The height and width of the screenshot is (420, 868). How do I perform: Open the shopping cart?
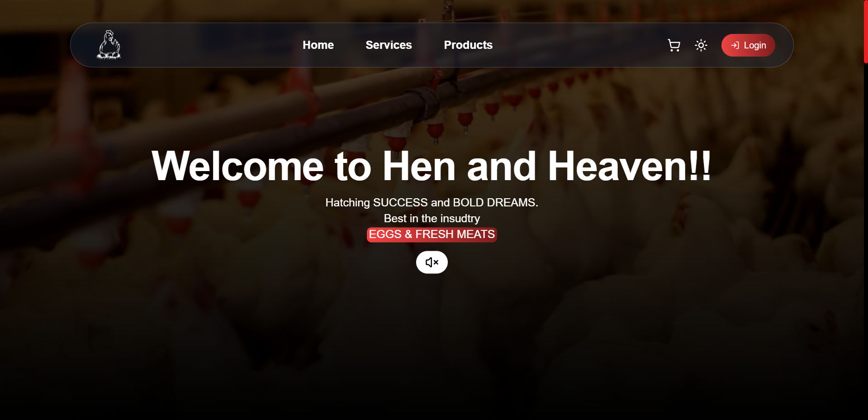(674, 45)
